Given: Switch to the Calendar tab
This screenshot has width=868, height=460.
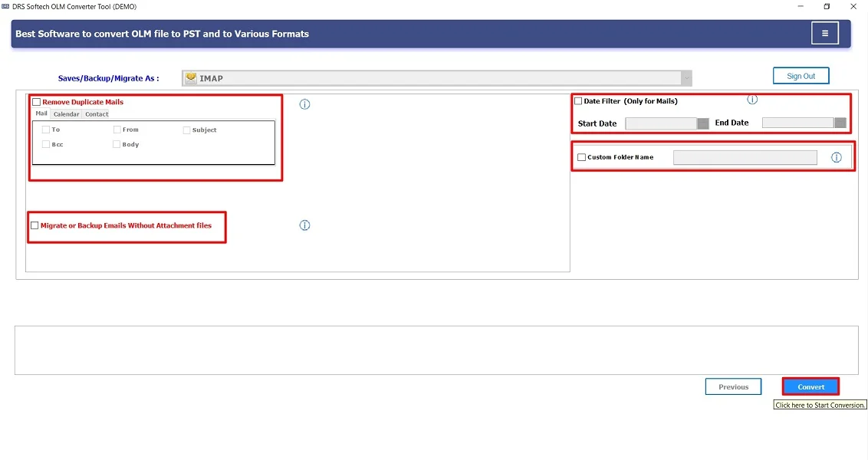Looking at the screenshot, I should click(67, 113).
